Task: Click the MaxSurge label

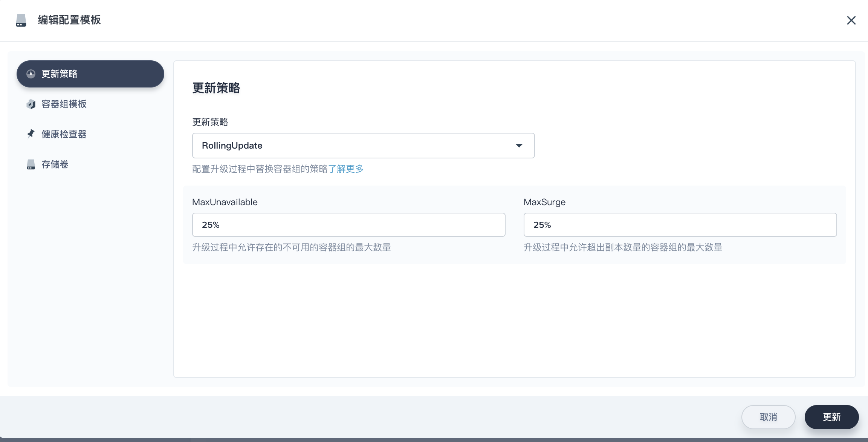Action: [x=545, y=202]
